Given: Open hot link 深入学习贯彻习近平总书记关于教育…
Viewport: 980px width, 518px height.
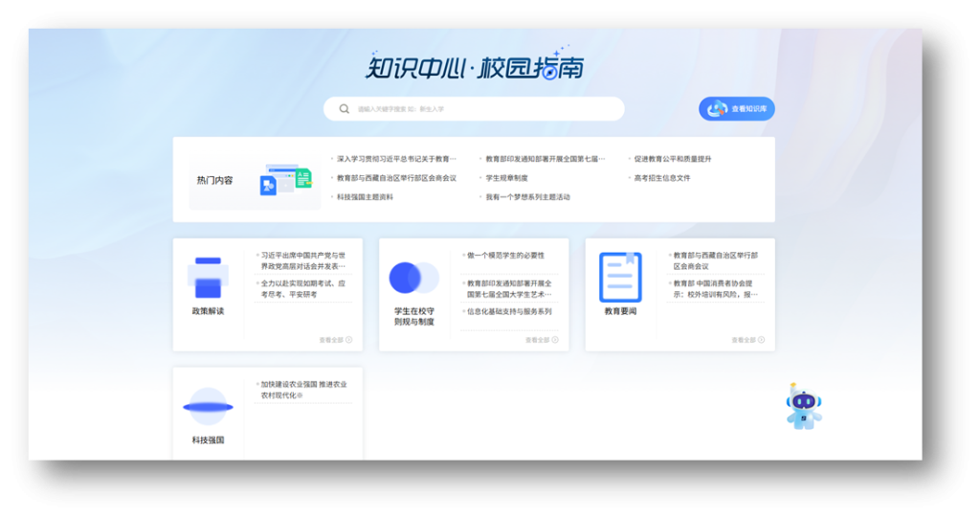Looking at the screenshot, I should click(x=396, y=159).
